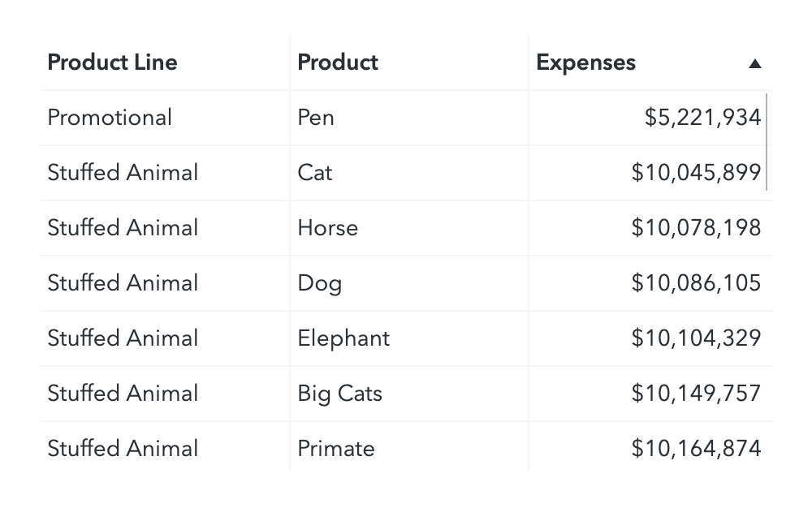Select the Elephant product cell
The image size is (812, 521).
pos(343,338)
